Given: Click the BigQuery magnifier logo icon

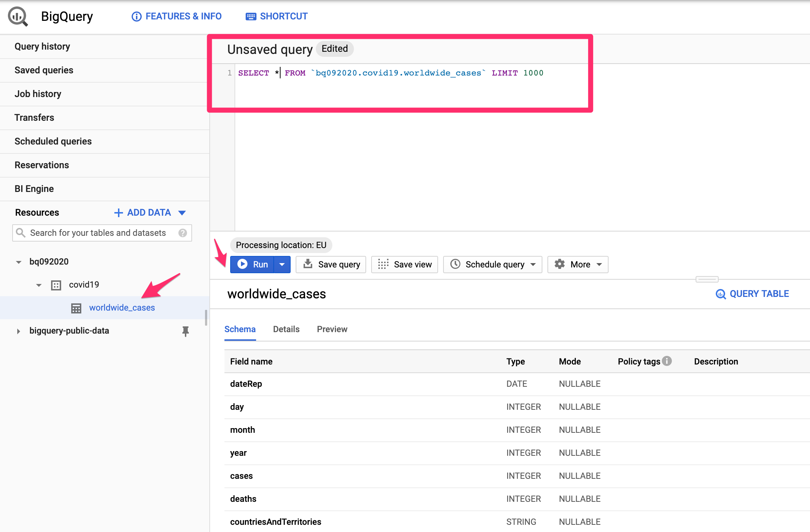Looking at the screenshot, I should (x=18, y=17).
